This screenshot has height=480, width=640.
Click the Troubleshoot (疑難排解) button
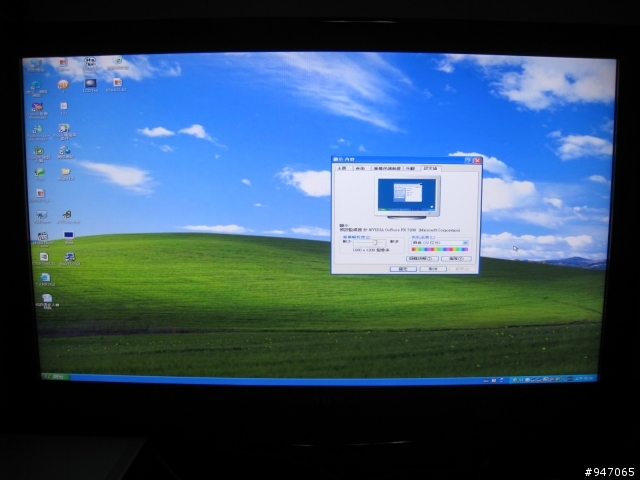pos(422,259)
